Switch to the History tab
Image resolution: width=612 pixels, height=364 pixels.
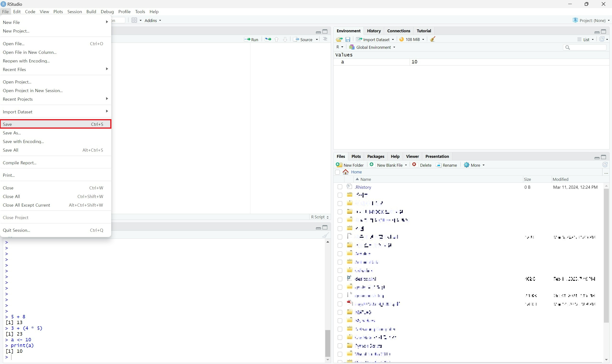pyautogui.click(x=374, y=31)
